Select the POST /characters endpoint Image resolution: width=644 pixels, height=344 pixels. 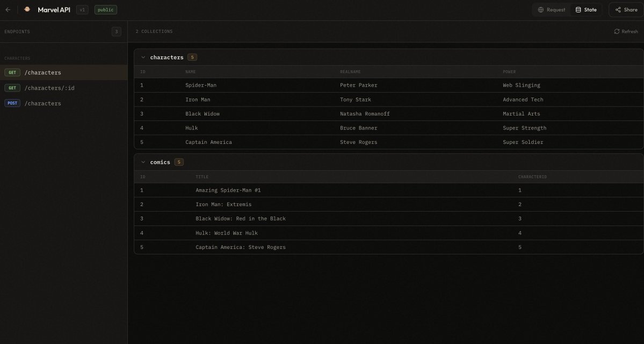tap(64, 103)
